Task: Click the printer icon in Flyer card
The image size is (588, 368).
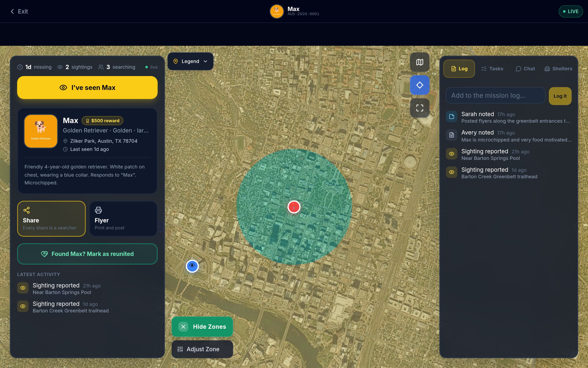Action: point(98,210)
